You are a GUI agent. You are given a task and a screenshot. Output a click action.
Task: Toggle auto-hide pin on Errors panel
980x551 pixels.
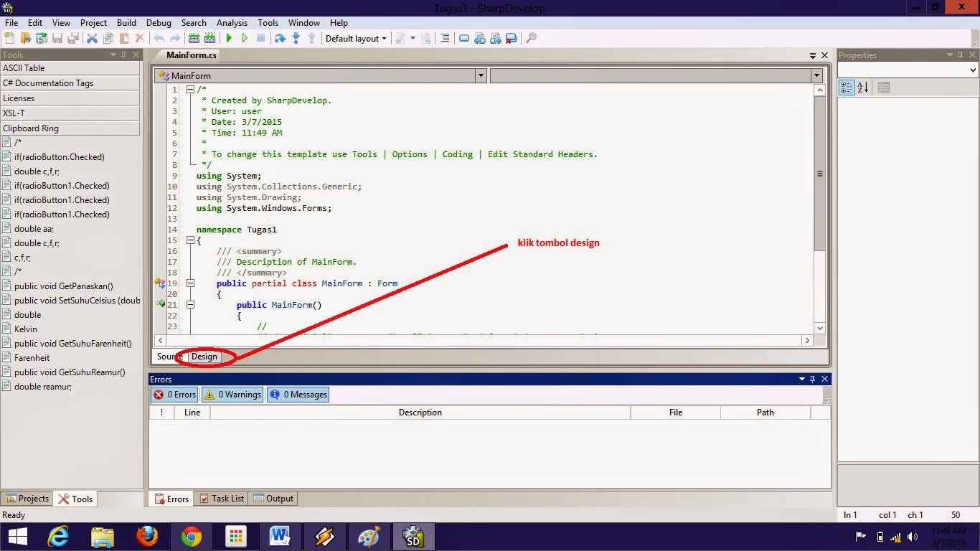coord(813,379)
